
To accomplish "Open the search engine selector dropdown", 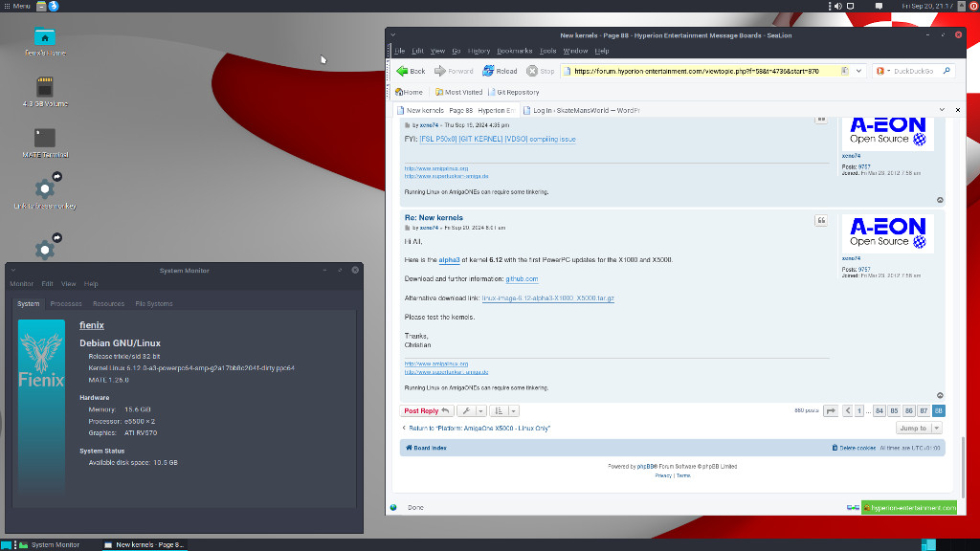I will [x=883, y=71].
